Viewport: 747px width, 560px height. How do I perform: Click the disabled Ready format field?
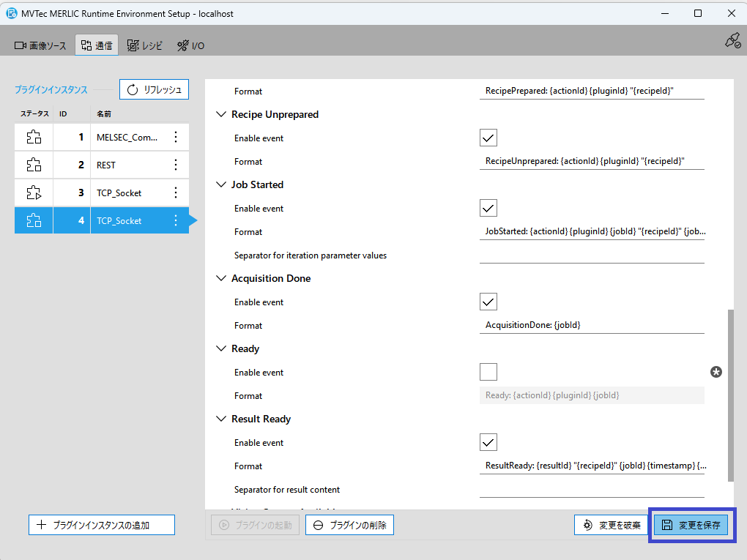[592, 395]
